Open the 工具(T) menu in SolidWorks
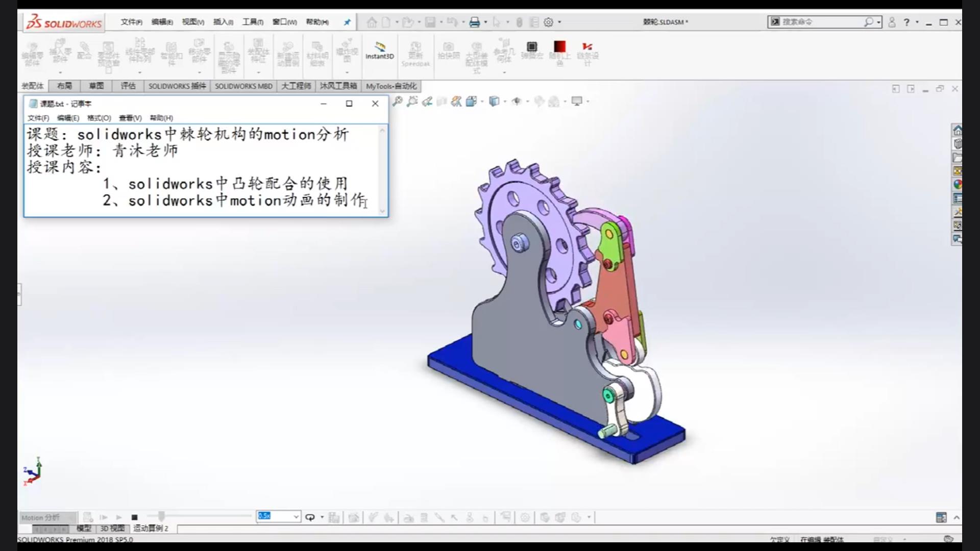Screen dimensions: 980x551 pyautogui.click(x=253, y=22)
